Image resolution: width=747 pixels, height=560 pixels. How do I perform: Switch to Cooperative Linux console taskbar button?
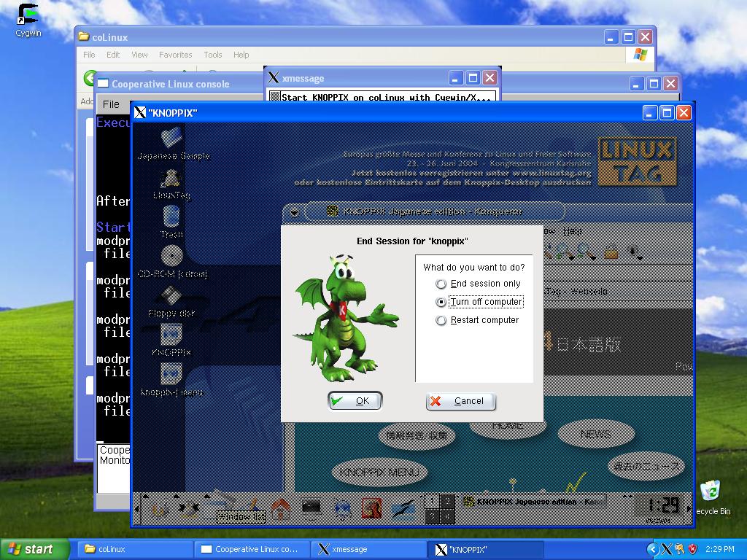(x=251, y=549)
